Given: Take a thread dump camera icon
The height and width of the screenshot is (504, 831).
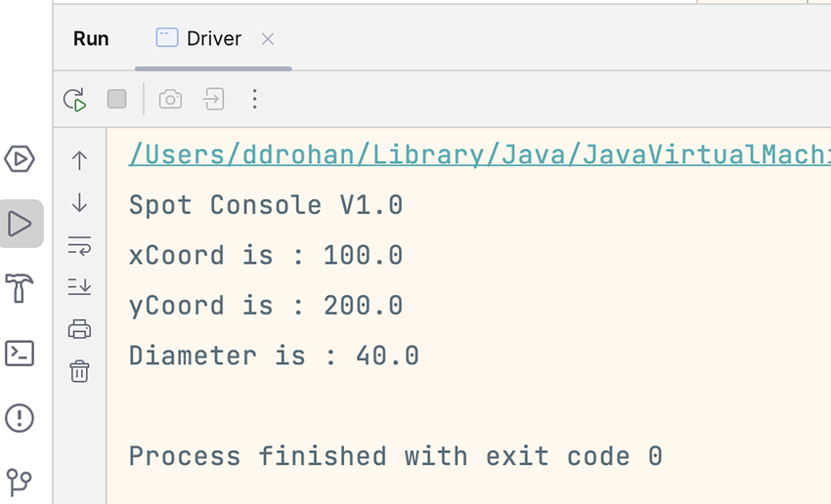Looking at the screenshot, I should coord(170,99).
